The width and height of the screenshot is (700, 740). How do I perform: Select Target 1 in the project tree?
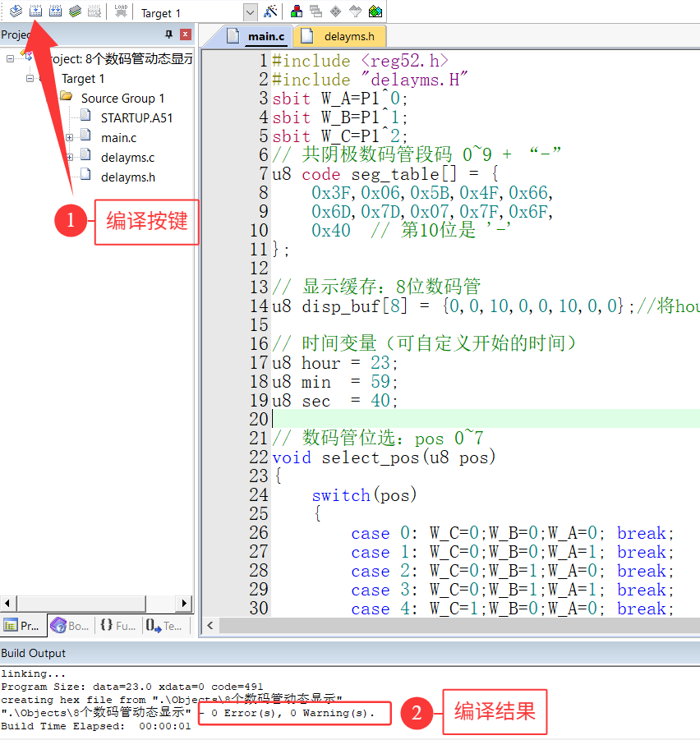(x=83, y=79)
